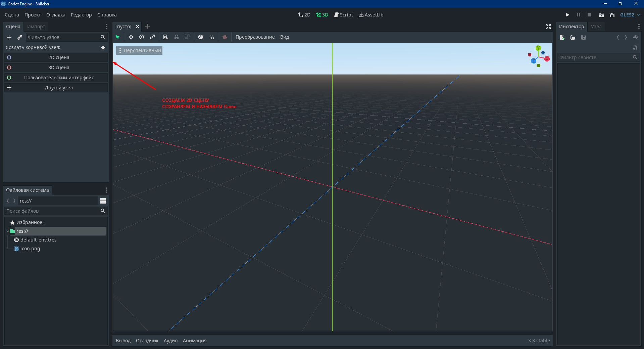Screen dimensions: 644x349
Task: Click the Y axis on the gizmo
Action: coord(538,48)
